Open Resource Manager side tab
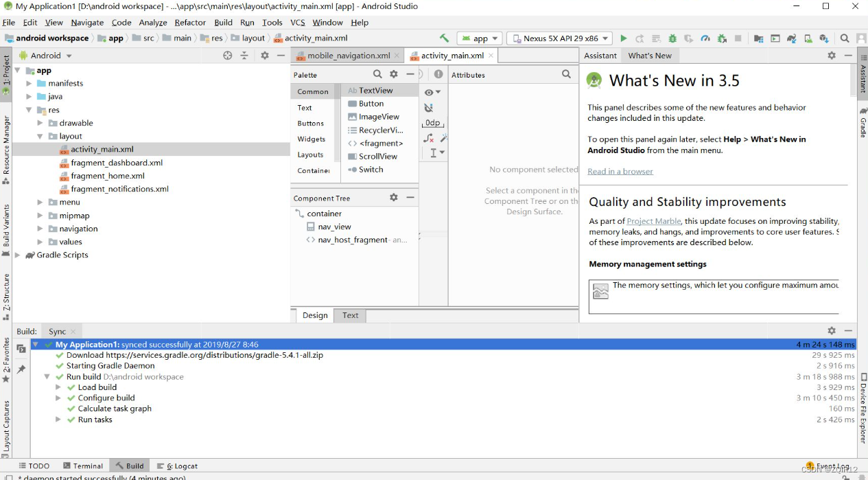 (6, 150)
